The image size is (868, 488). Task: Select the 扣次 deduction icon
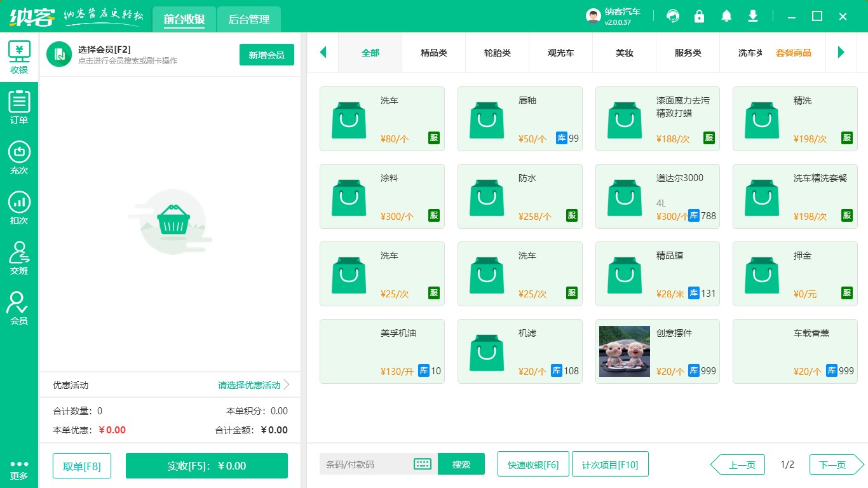pyautogui.click(x=19, y=205)
